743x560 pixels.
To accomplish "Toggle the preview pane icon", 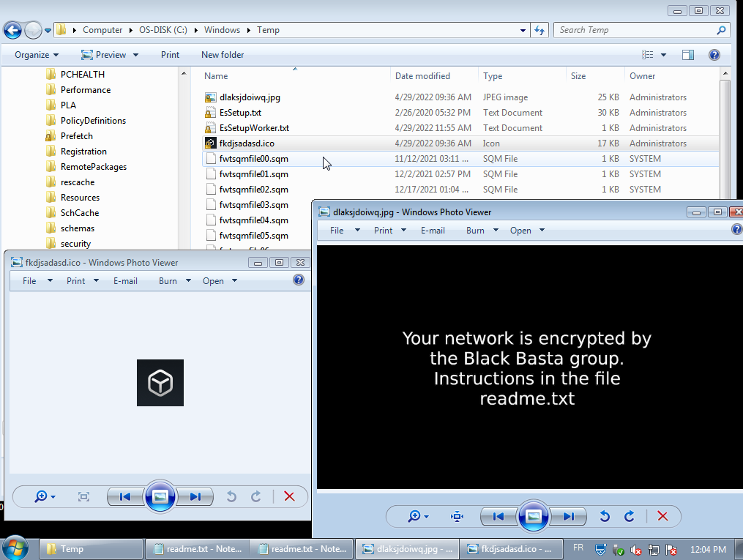I will 688,55.
